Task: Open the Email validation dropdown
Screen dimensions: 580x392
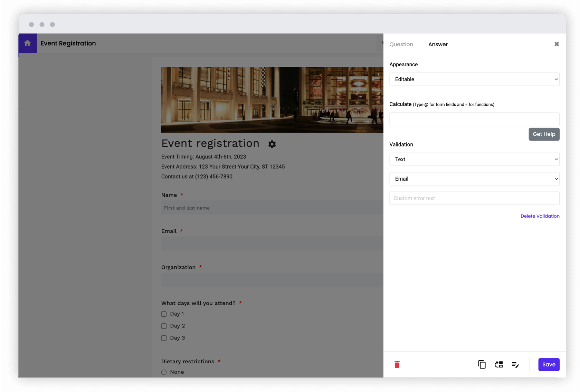Action: [474, 179]
